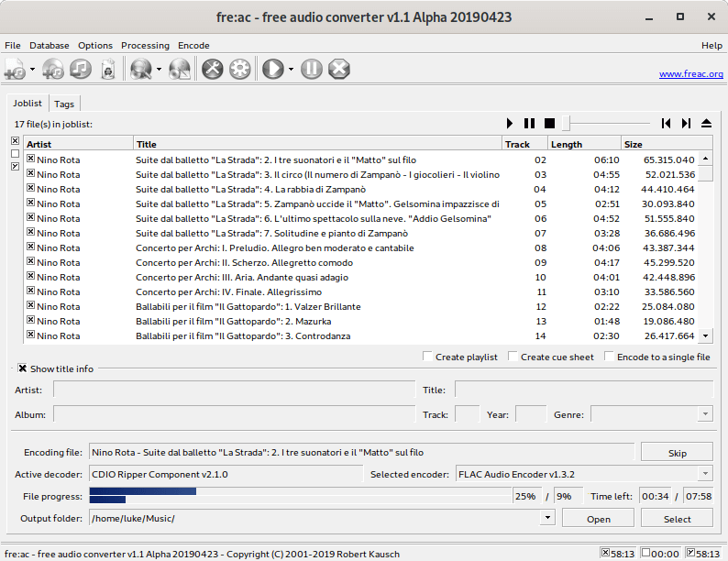Viewport: 728px width, 561px height.
Task: Click the clear joblist trash icon
Action: click(108, 69)
